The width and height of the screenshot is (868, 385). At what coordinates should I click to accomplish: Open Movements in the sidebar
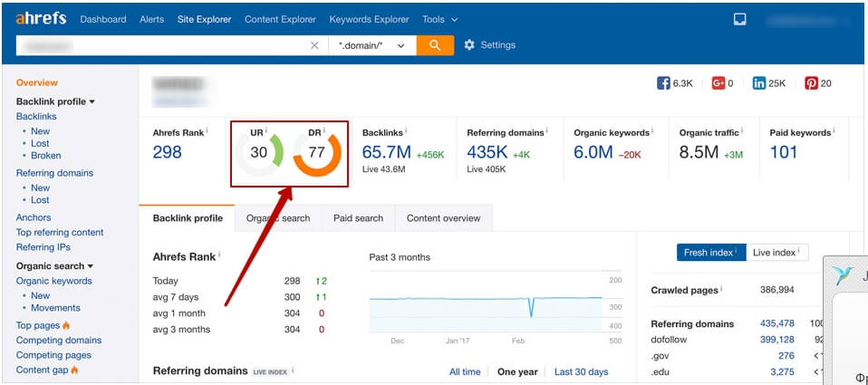click(55, 308)
